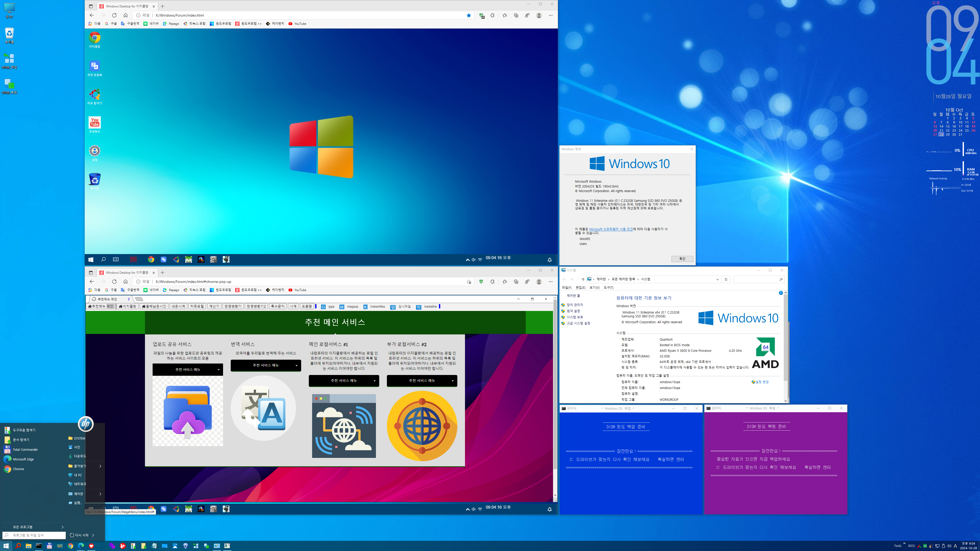Click the 추천 한글화 translate icon in upper page
Screen dimensions: 980x551
point(95,68)
